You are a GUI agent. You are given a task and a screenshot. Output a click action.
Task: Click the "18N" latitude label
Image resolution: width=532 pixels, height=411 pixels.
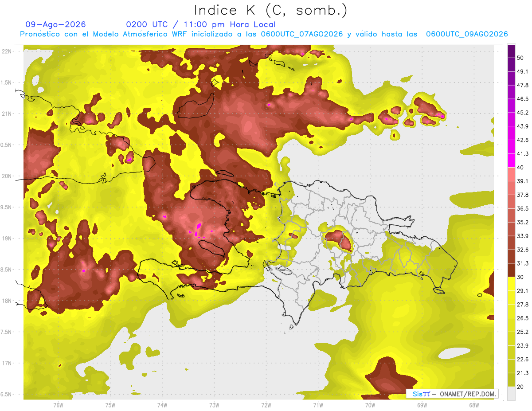(x=7, y=301)
